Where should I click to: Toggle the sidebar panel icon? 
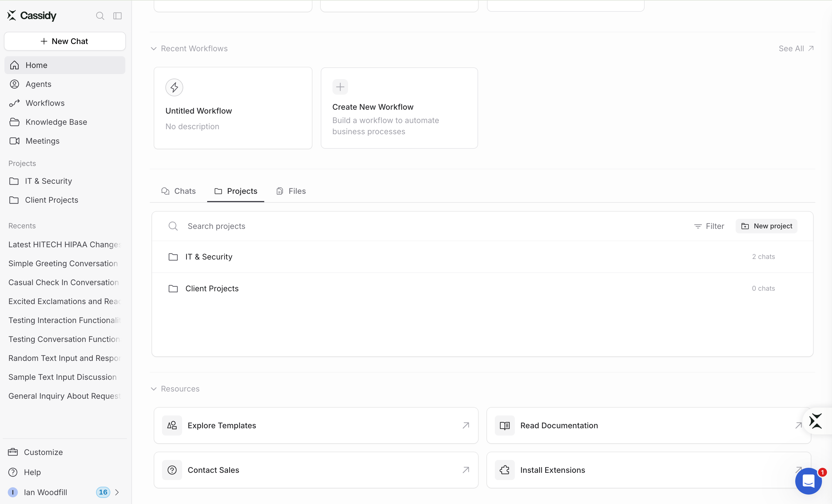(117, 16)
